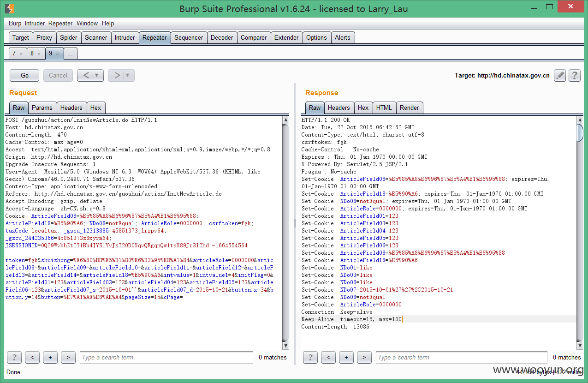
Task: Click the Referer request header line
Action: point(113,194)
